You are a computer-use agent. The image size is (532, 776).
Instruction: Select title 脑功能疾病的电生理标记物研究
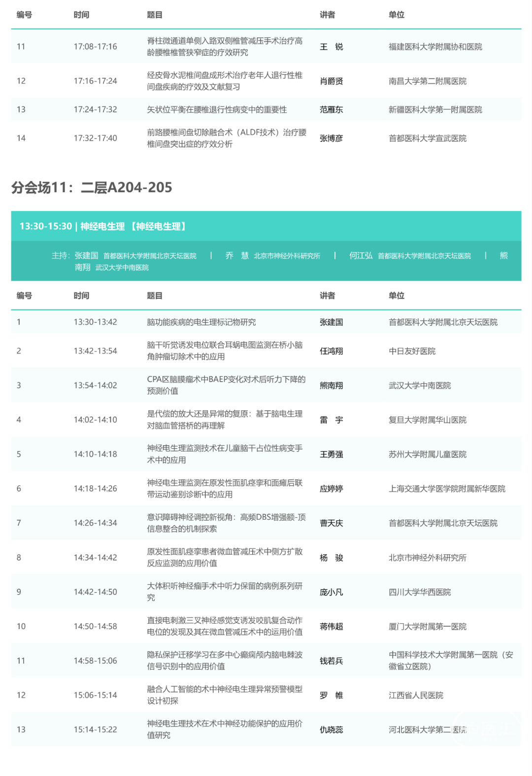point(201,322)
